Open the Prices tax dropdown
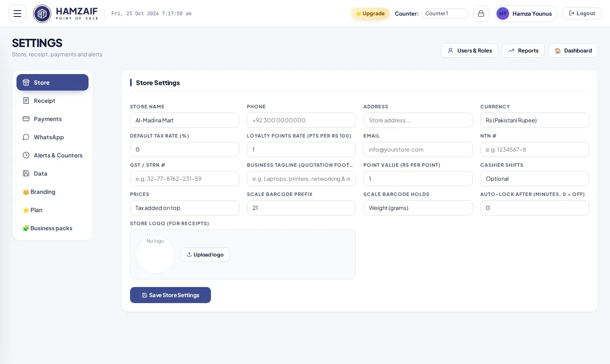Viewport: 610px width, 364px height. click(184, 208)
